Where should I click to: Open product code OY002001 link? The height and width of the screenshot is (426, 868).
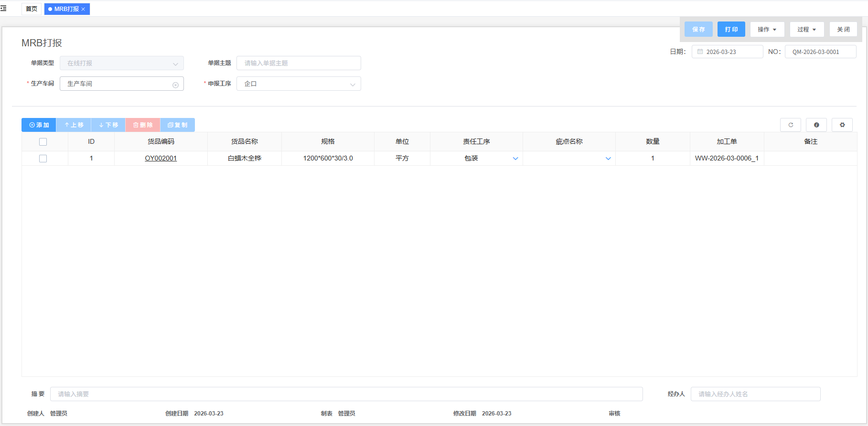(x=161, y=159)
